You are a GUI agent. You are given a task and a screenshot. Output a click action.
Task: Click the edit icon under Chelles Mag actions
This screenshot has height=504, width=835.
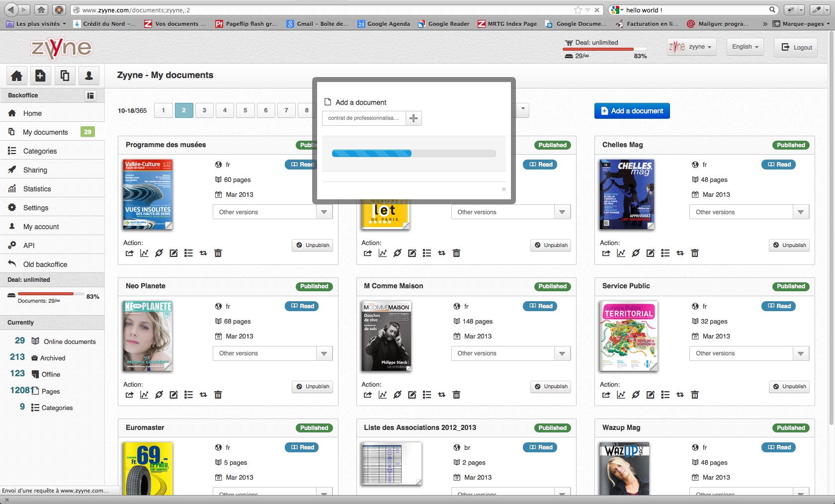pyautogui.click(x=650, y=253)
